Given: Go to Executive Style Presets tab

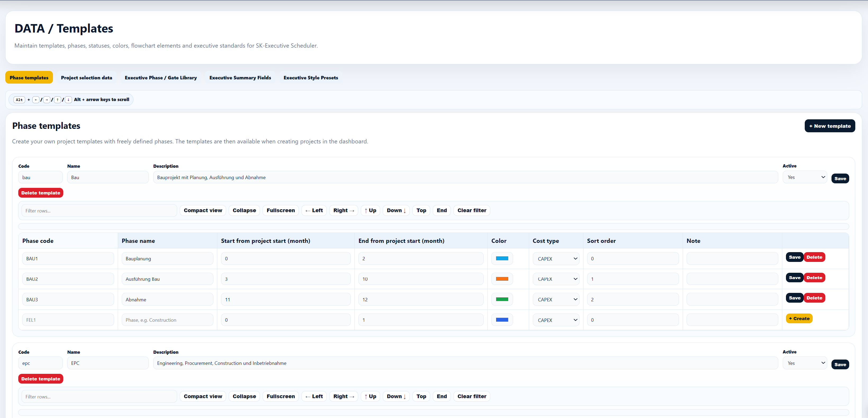Looking at the screenshot, I should tap(311, 78).
